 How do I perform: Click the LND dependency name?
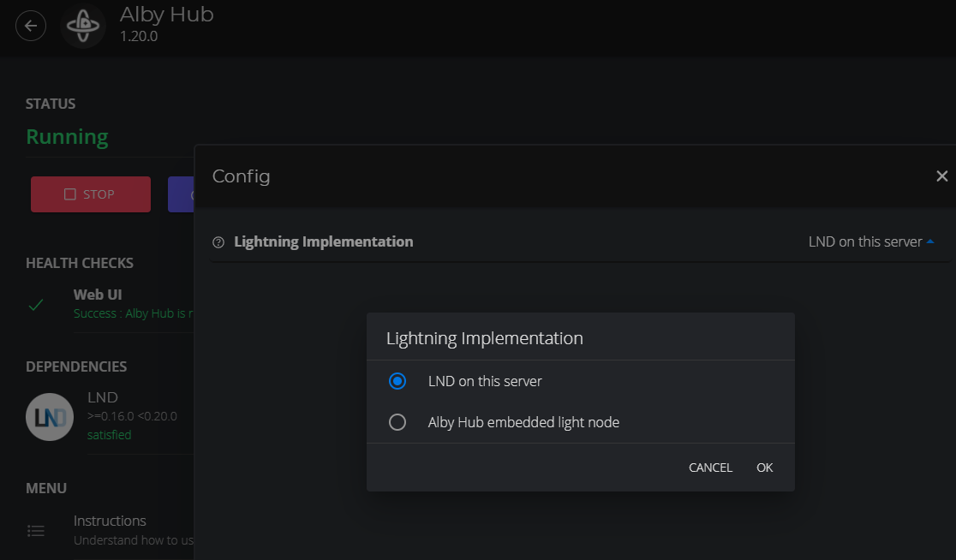pos(103,397)
